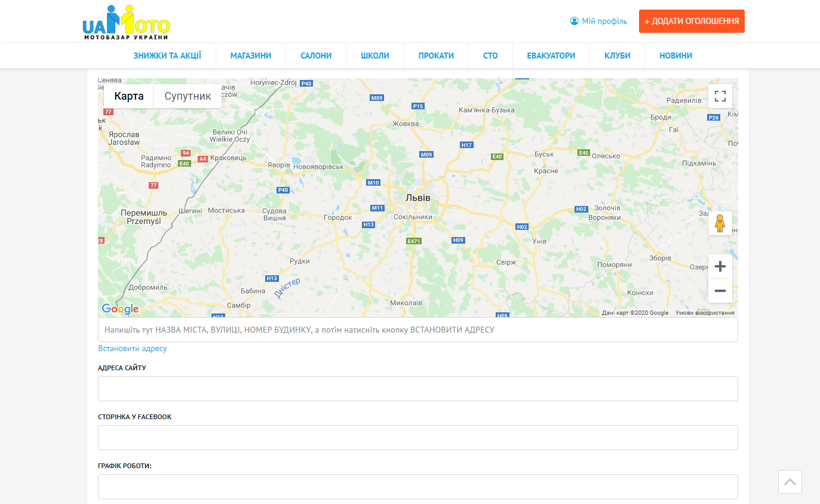Click Свірж label on map
Viewport: 820px width, 504px height.
click(506, 262)
